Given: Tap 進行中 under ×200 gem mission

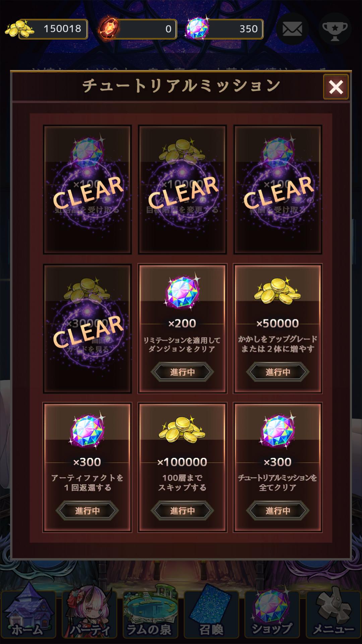Looking at the screenshot, I should coord(182,372).
